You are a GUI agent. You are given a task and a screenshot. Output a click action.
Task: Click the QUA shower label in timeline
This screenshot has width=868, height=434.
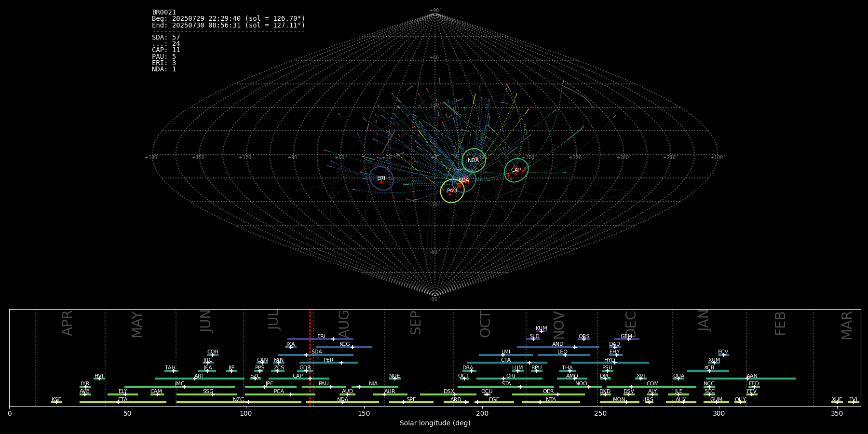(678, 376)
